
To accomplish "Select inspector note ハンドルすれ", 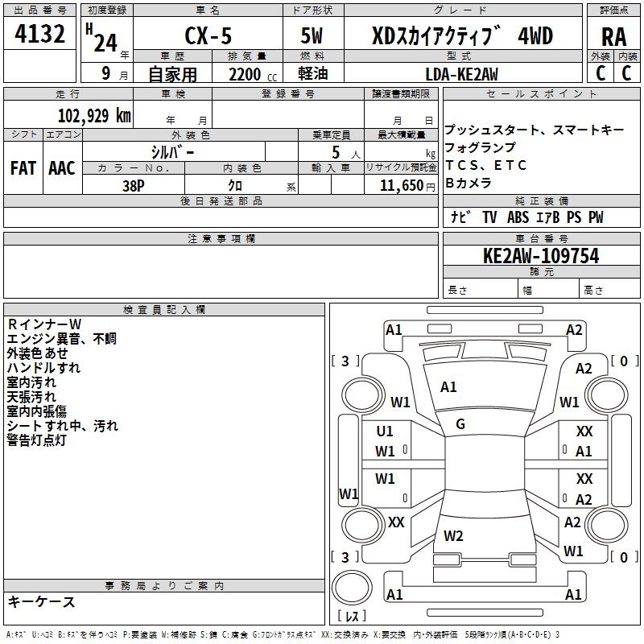I will click(x=43, y=368).
